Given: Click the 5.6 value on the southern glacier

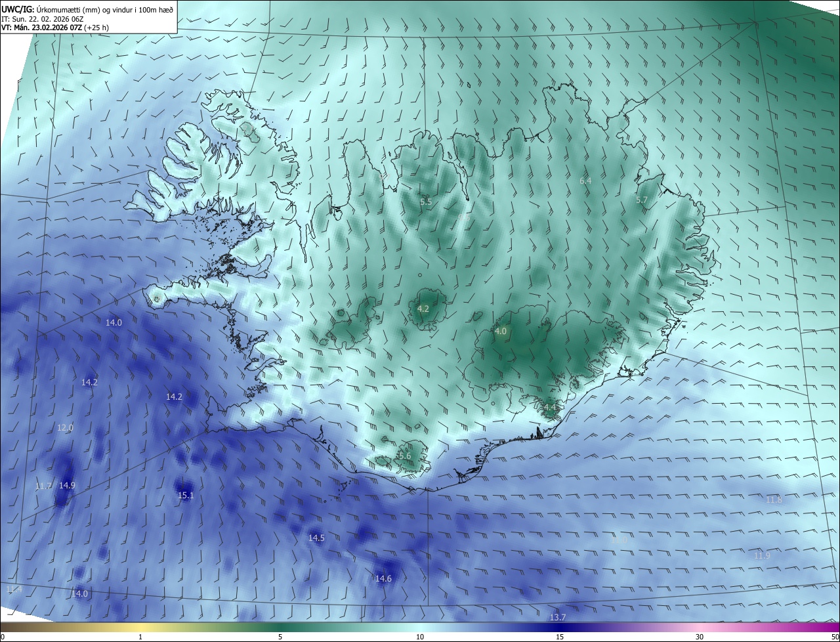Looking at the screenshot, I should [404, 456].
